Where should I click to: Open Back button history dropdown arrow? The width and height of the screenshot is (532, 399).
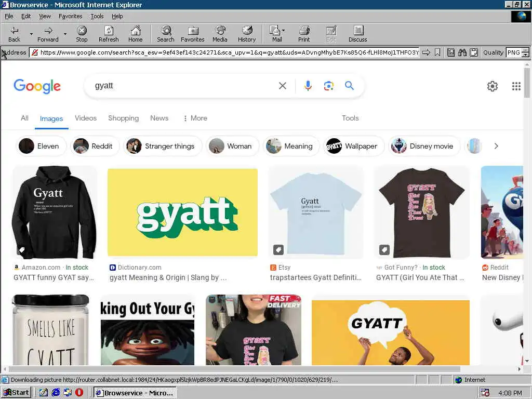pyautogui.click(x=31, y=34)
